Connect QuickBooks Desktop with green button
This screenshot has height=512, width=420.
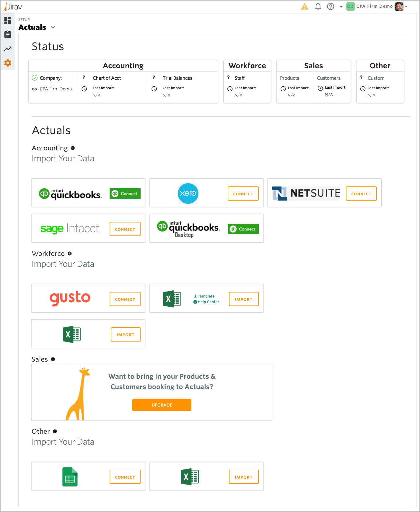(x=243, y=229)
